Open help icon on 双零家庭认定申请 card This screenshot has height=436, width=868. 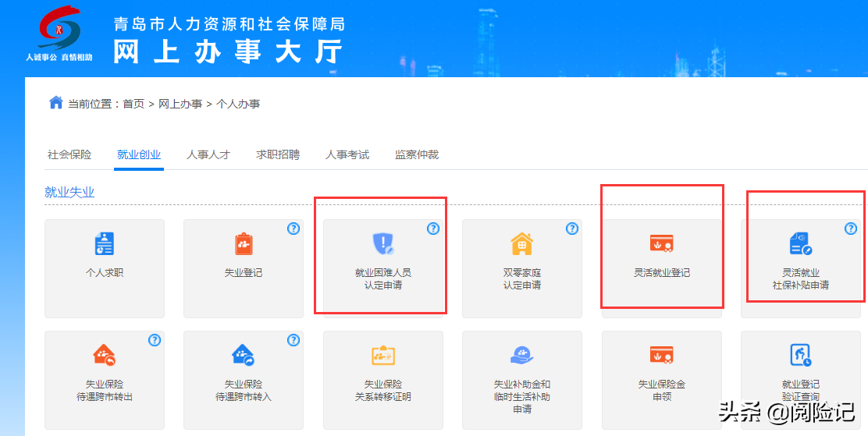572,228
